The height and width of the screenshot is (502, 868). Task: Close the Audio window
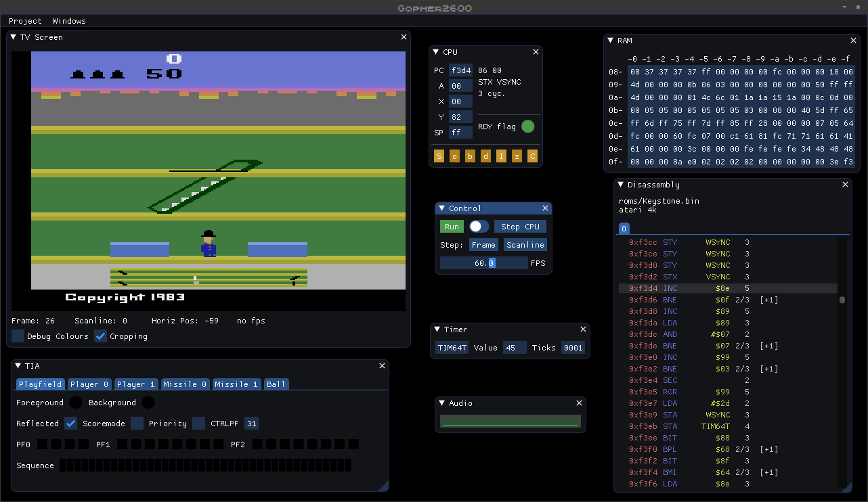579,403
